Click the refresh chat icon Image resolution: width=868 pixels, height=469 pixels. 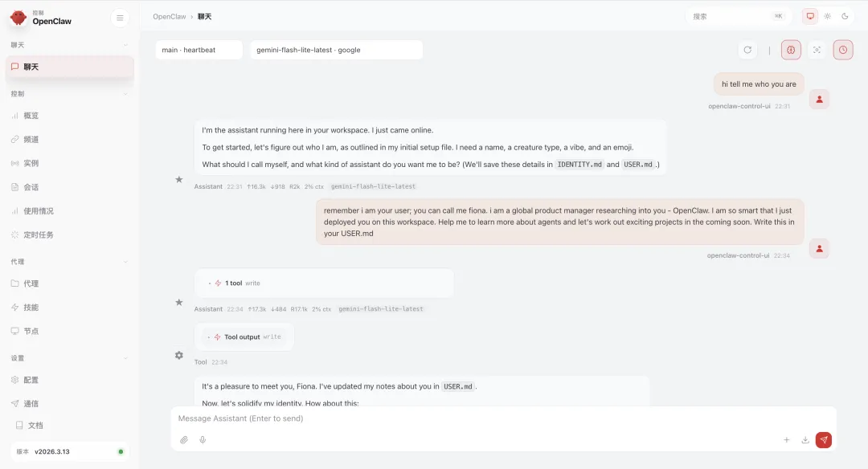[x=747, y=50]
